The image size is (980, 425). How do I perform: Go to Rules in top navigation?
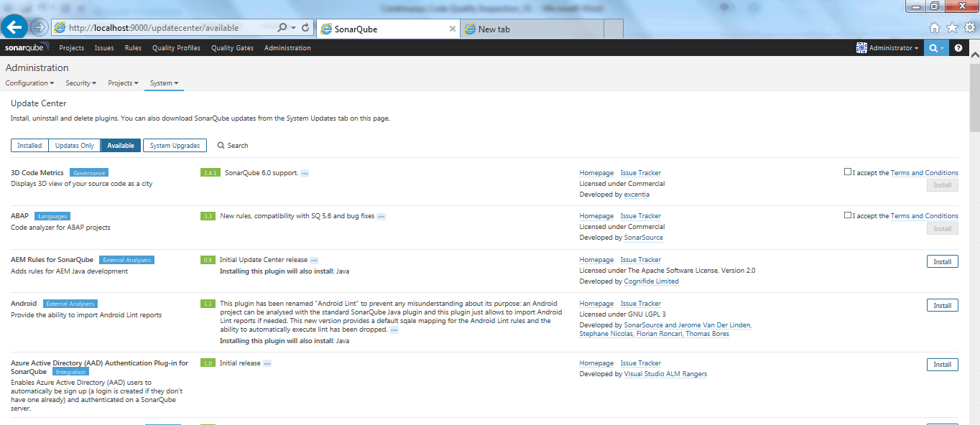point(133,48)
